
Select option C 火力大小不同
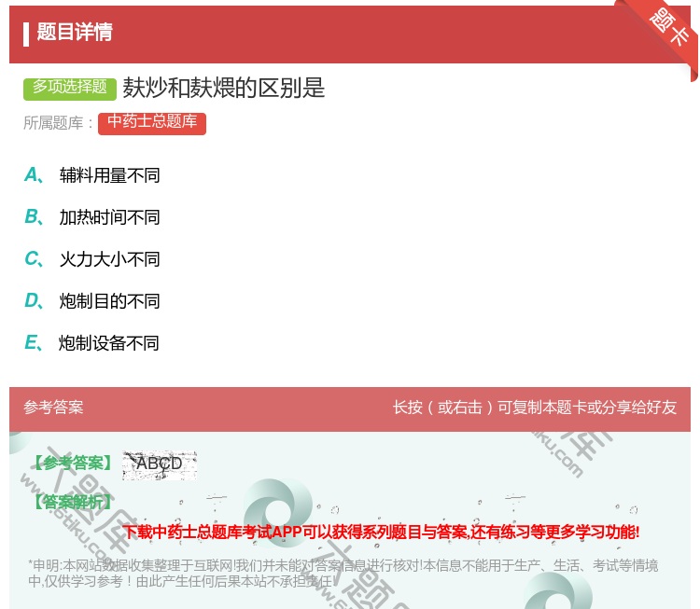[92, 258]
